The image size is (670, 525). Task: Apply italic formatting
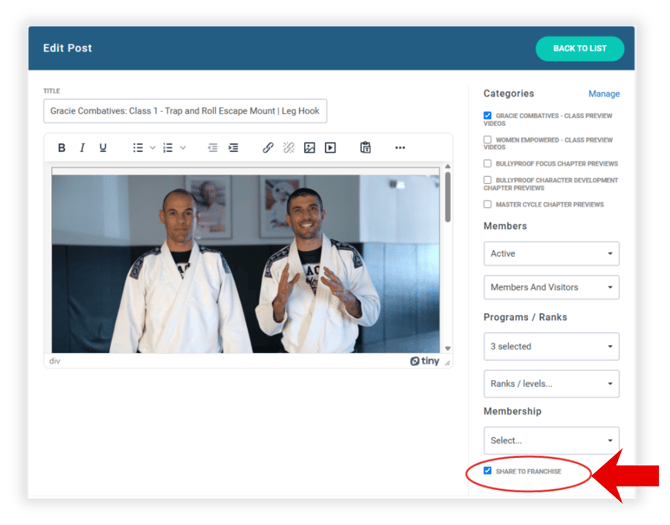[82, 148]
